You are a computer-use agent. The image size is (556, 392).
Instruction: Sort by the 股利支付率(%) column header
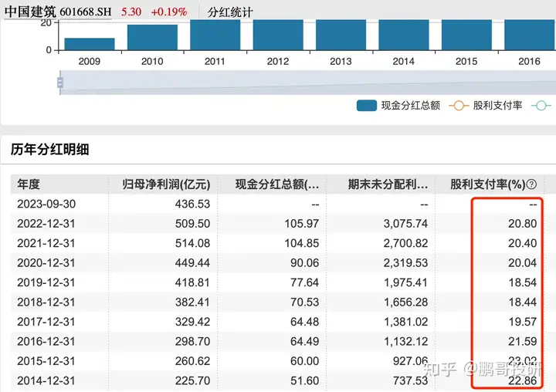(x=487, y=184)
